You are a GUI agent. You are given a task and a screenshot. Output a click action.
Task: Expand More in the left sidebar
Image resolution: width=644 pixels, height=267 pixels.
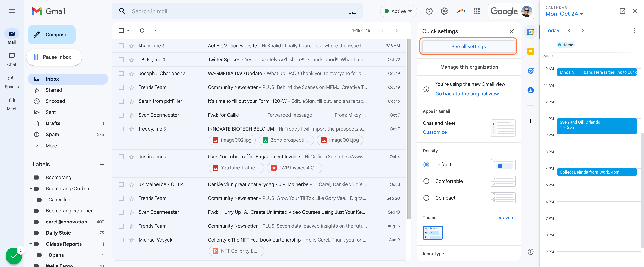[51, 145]
